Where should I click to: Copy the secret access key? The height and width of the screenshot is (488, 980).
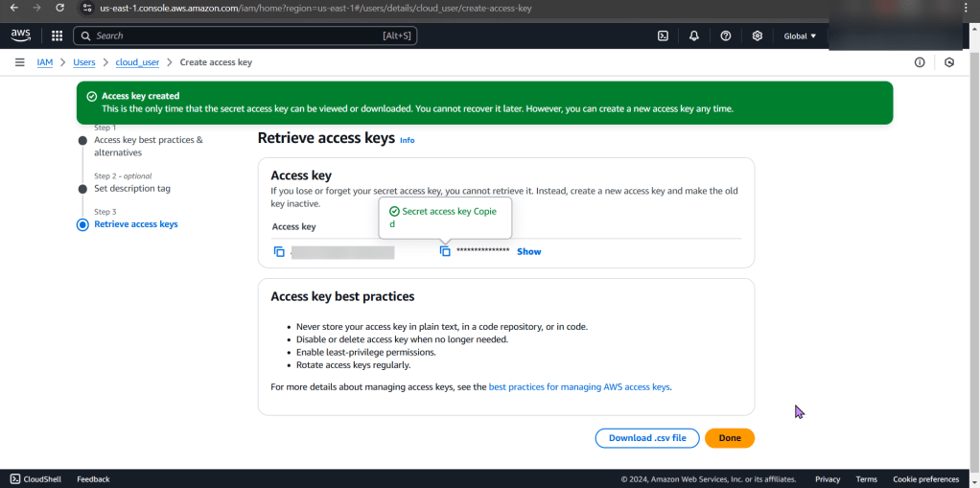445,251
